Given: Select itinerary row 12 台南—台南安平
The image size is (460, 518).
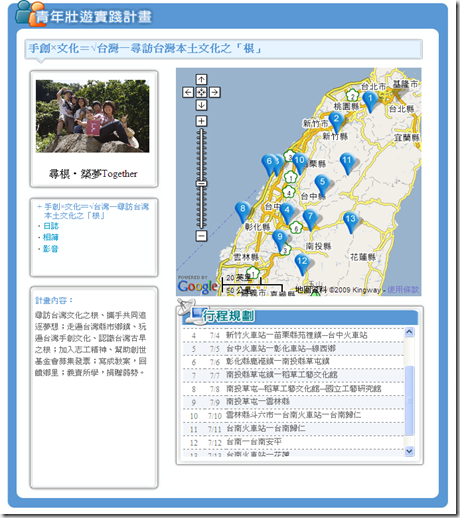Looking at the screenshot, I should pyautogui.click(x=293, y=442).
